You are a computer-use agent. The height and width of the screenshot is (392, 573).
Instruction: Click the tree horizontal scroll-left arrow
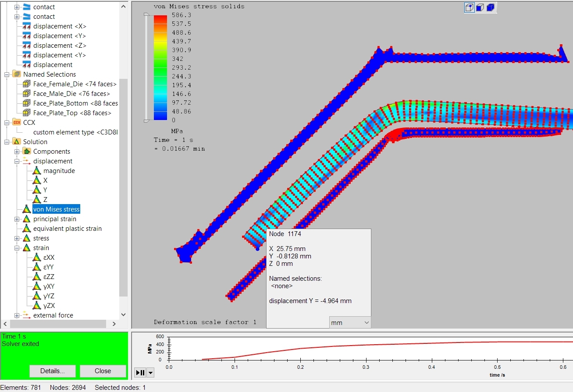[5, 324]
